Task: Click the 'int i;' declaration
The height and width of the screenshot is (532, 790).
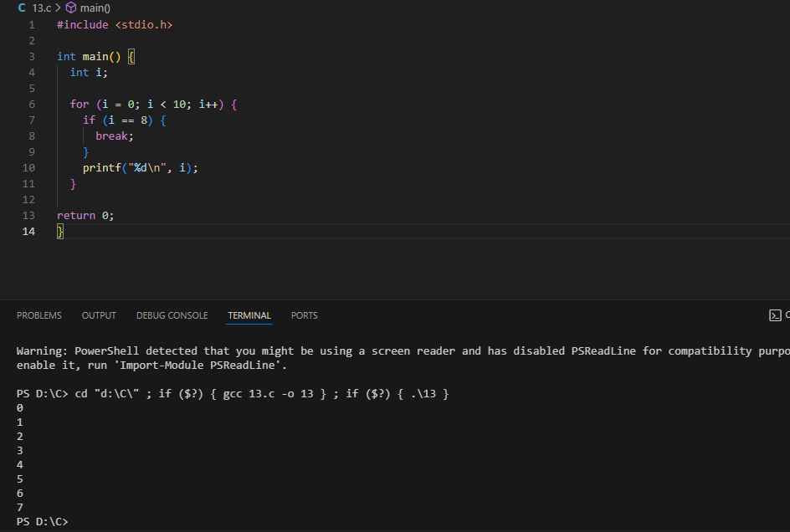Action: (x=89, y=73)
